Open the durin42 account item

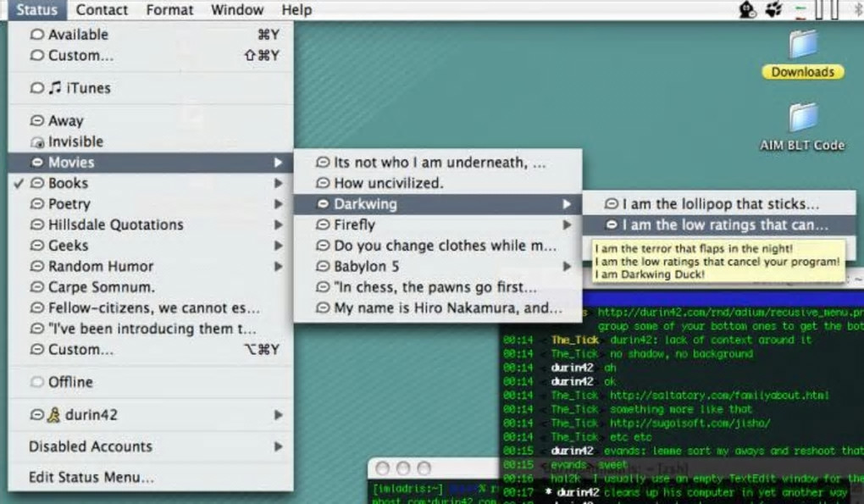pyautogui.click(x=151, y=415)
